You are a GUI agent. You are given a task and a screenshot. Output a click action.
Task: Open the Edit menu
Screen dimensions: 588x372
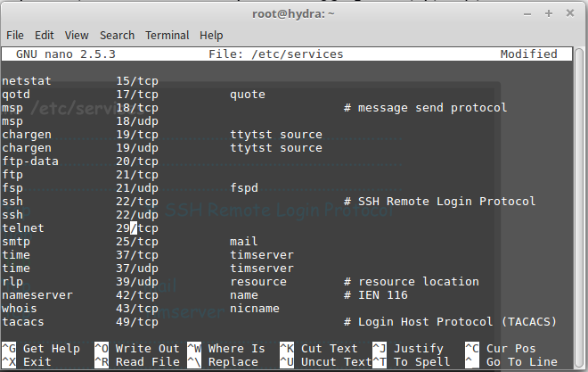click(45, 36)
